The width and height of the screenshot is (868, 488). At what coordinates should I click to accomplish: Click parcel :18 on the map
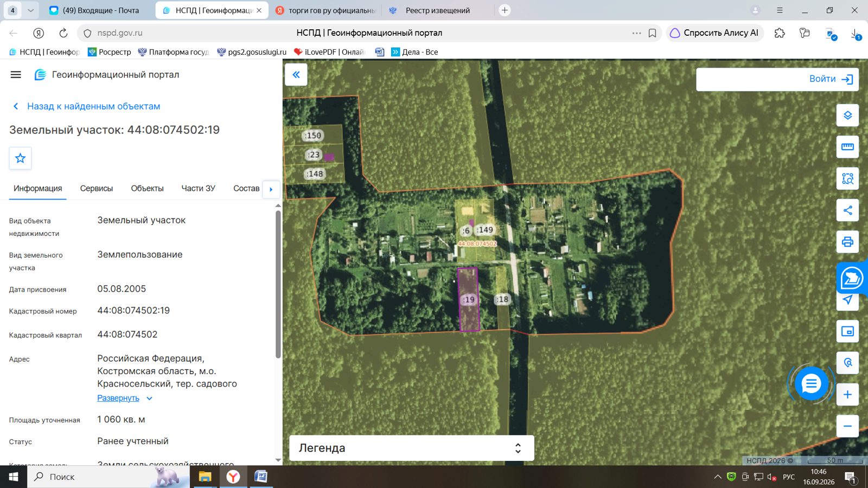(503, 299)
